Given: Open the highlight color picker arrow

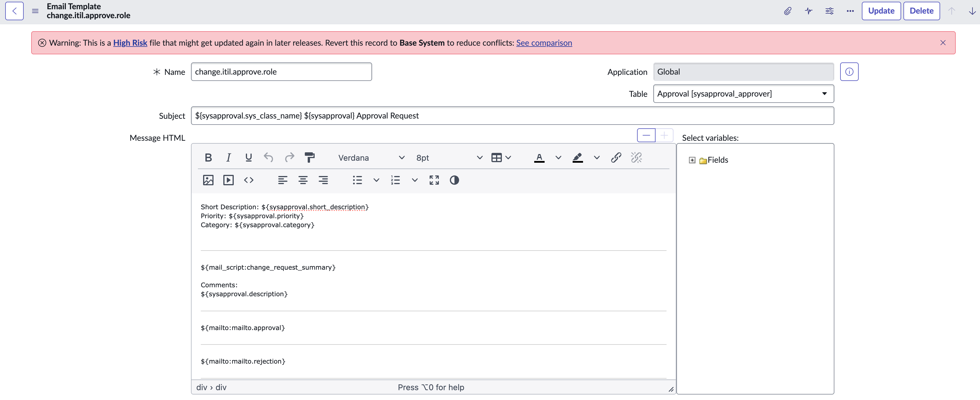Looking at the screenshot, I should point(597,158).
